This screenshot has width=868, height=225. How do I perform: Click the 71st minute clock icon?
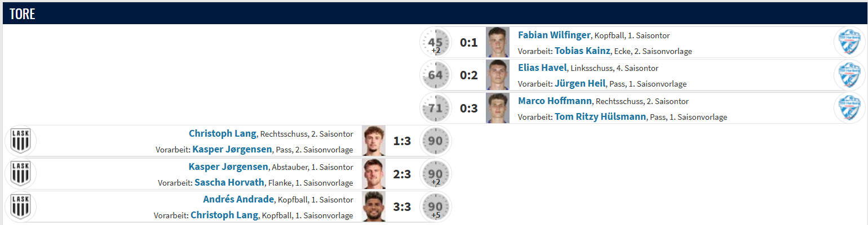click(436, 108)
